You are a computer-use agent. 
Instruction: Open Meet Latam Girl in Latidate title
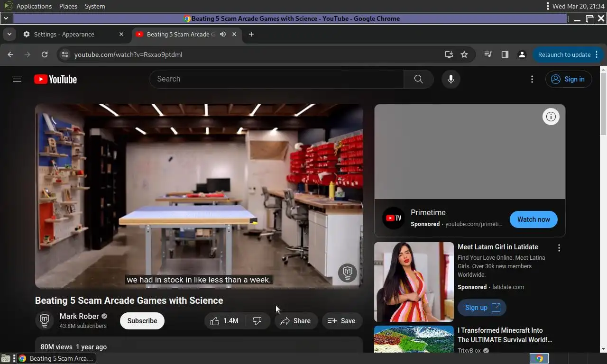tap(498, 247)
